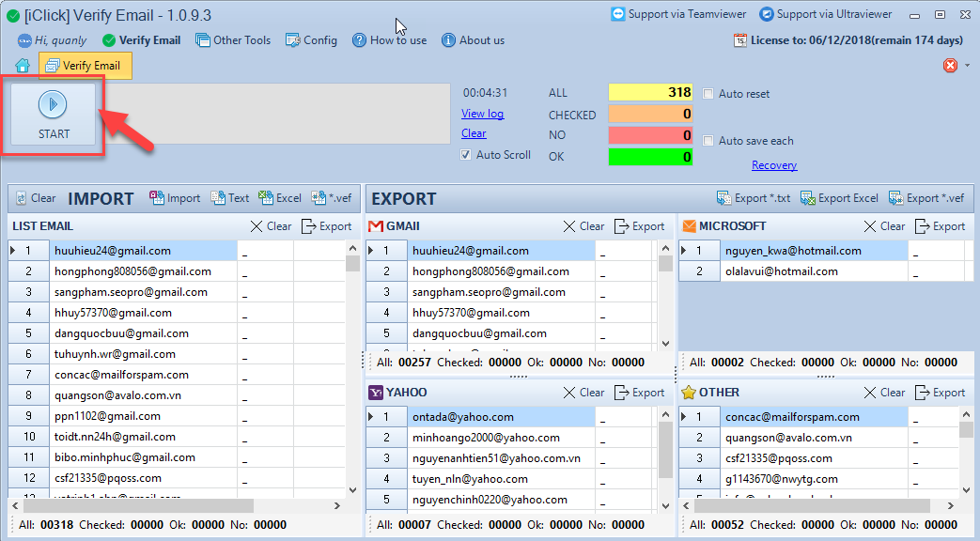Open the View log link
Screen dimensions: 980x541
click(x=483, y=114)
